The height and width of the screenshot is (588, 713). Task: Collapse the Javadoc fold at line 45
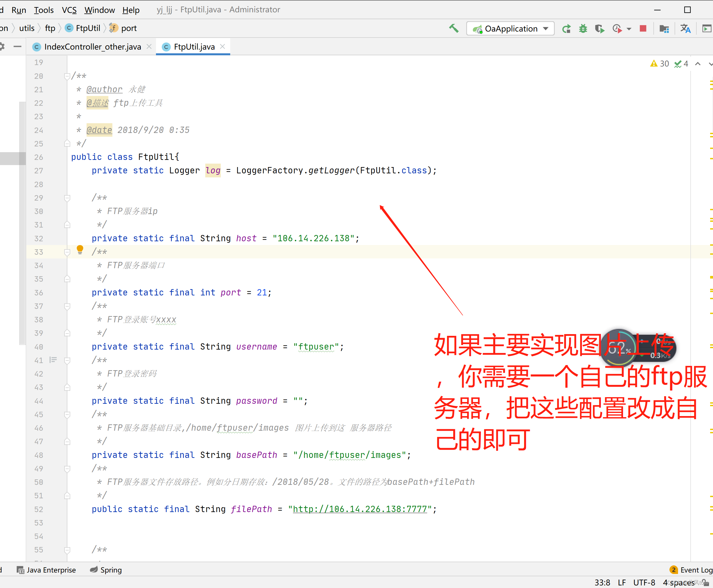[67, 415]
